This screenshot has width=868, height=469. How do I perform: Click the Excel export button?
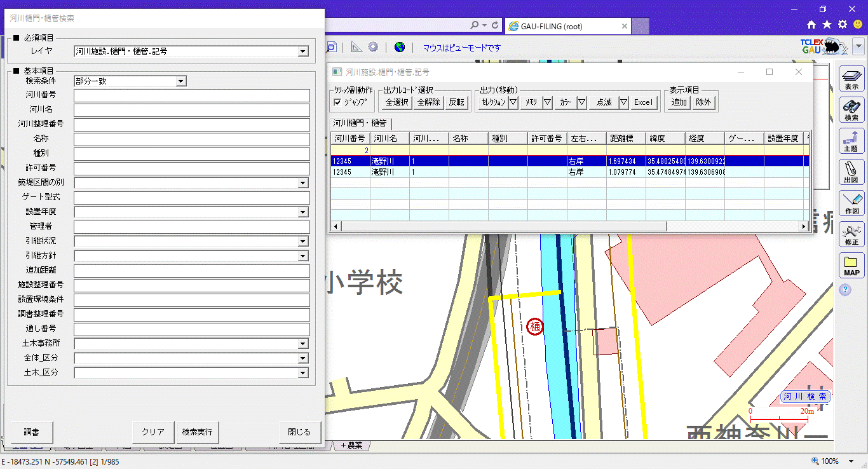tap(643, 102)
